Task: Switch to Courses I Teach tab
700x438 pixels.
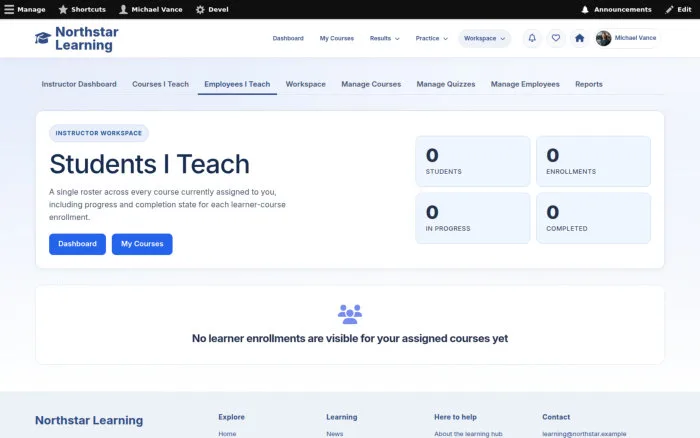Action: [x=160, y=84]
